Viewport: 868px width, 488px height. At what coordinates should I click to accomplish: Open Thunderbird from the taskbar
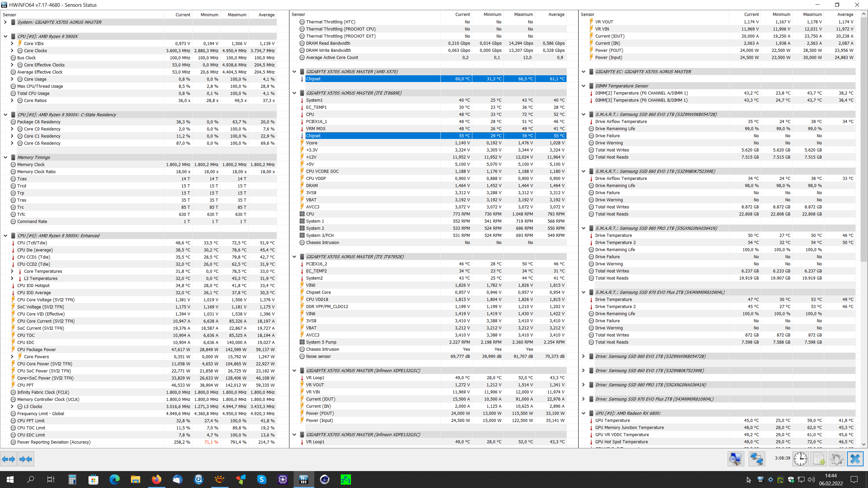pyautogui.click(x=177, y=480)
